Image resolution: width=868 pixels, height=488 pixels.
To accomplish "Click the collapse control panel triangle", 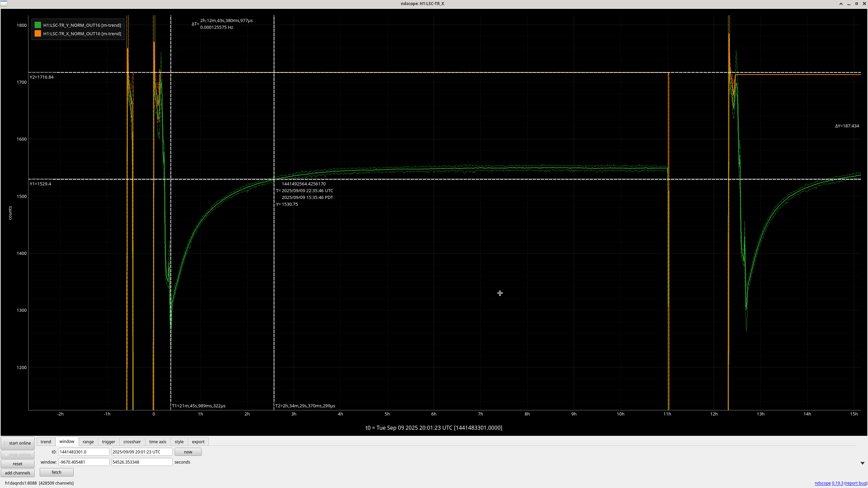I will pyautogui.click(x=862, y=463).
